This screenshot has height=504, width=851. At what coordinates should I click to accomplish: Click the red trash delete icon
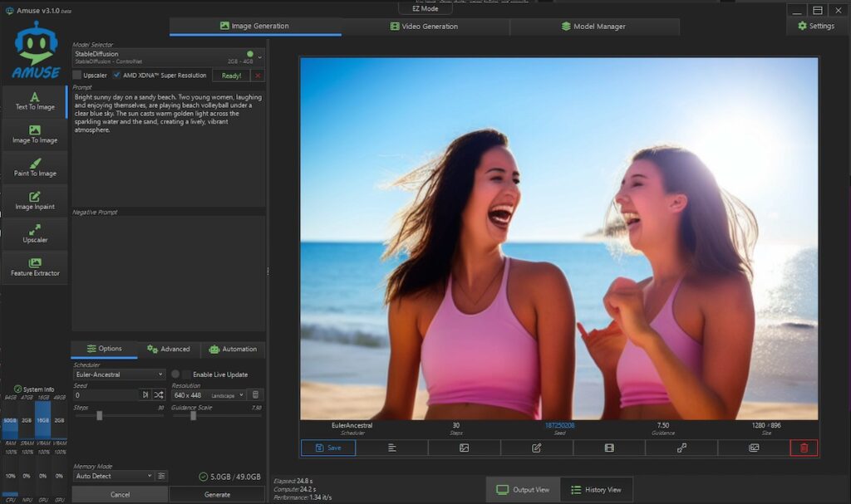(x=804, y=448)
